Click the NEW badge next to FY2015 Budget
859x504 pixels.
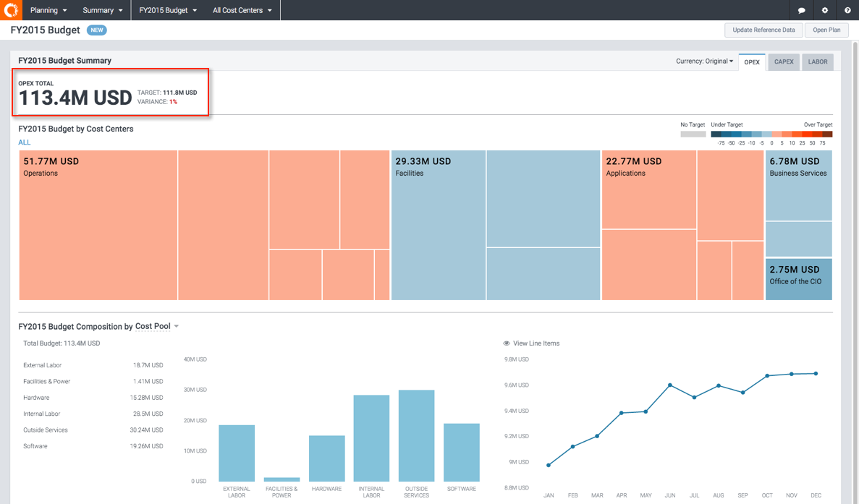97,30
